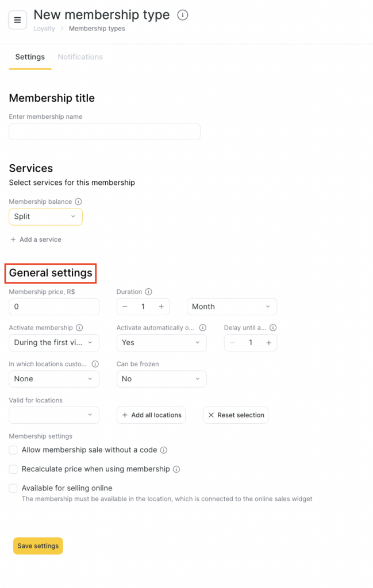Tick Available for selling online checkbox
373x588 pixels.
coord(13,488)
